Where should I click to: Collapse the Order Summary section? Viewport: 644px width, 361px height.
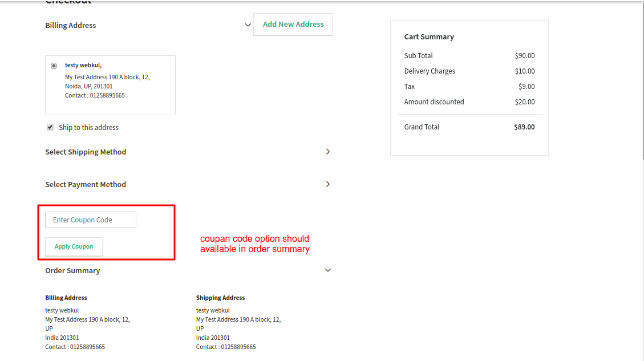pos(327,270)
